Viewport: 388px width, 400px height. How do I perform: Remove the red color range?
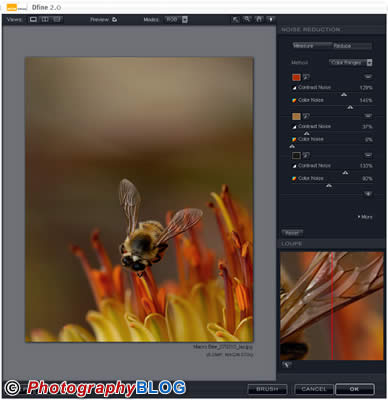pyautogui.click(x=368, y=77)
